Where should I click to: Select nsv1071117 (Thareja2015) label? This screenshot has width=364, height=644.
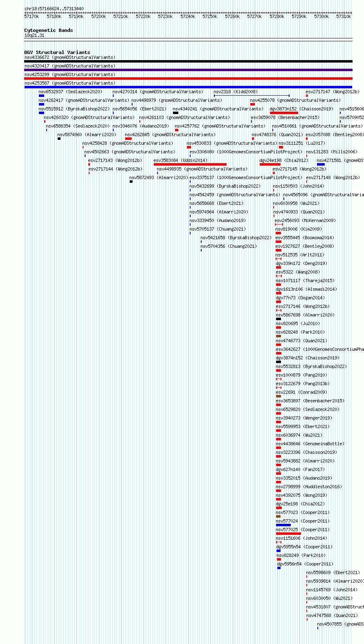point(305,280)
